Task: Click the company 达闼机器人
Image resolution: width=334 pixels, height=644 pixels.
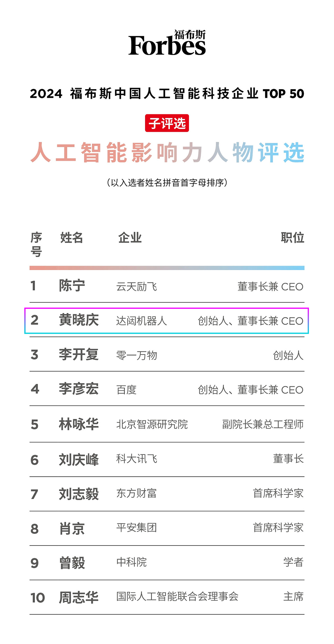Action: pos(141,321)
